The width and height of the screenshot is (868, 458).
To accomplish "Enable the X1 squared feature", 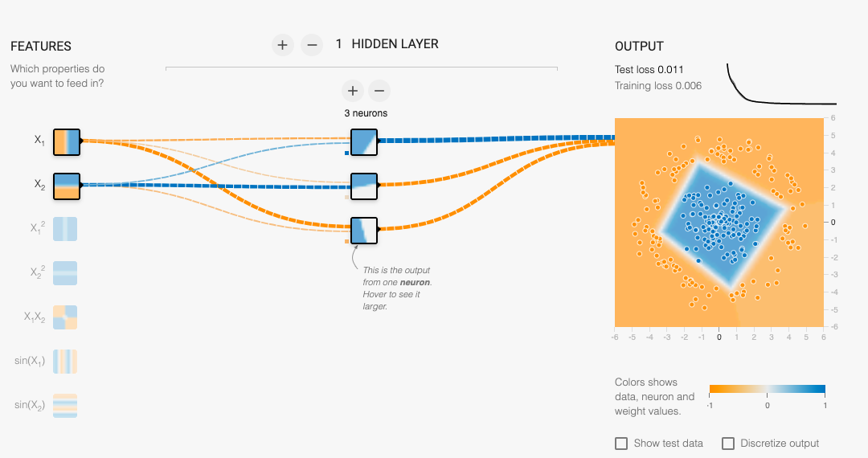I will 65,229.
